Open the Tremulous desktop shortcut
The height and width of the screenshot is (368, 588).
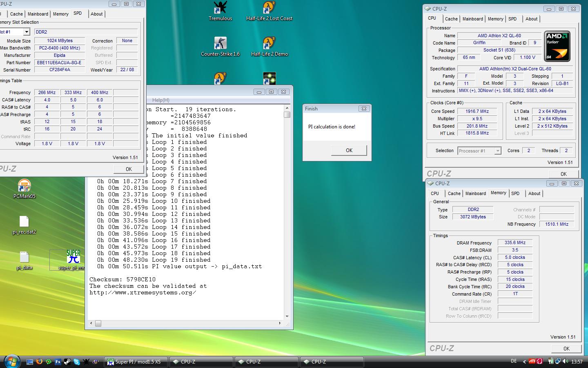(220, 11)
